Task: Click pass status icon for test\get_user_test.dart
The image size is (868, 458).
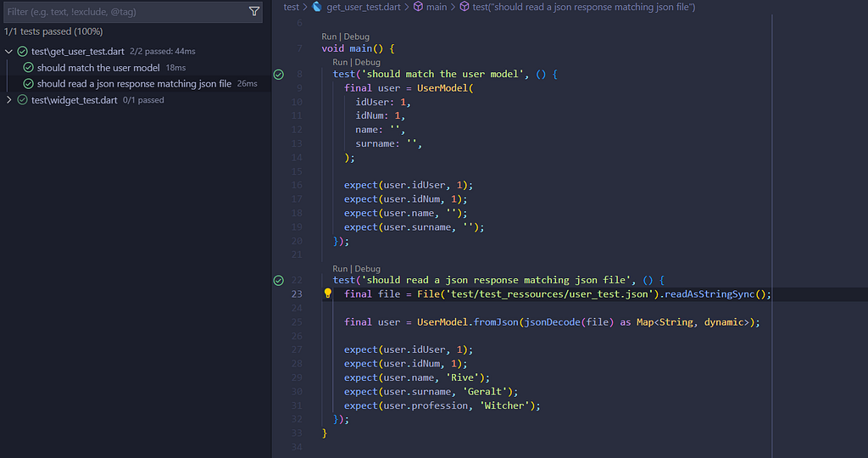Action: (x=22, y=52)
